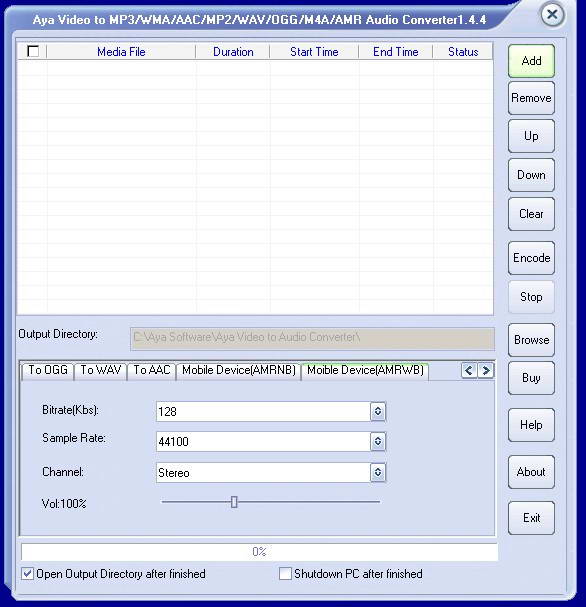Move the item Down in list
This screenshot has width=586, height=607.
pos(531,175)
